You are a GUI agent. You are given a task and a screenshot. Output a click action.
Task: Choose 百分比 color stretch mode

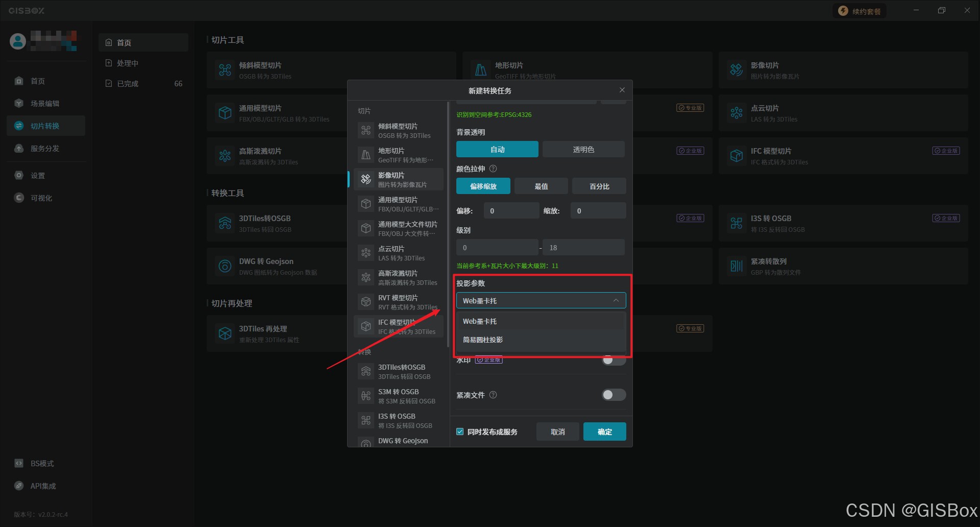[x=599, y=186]
